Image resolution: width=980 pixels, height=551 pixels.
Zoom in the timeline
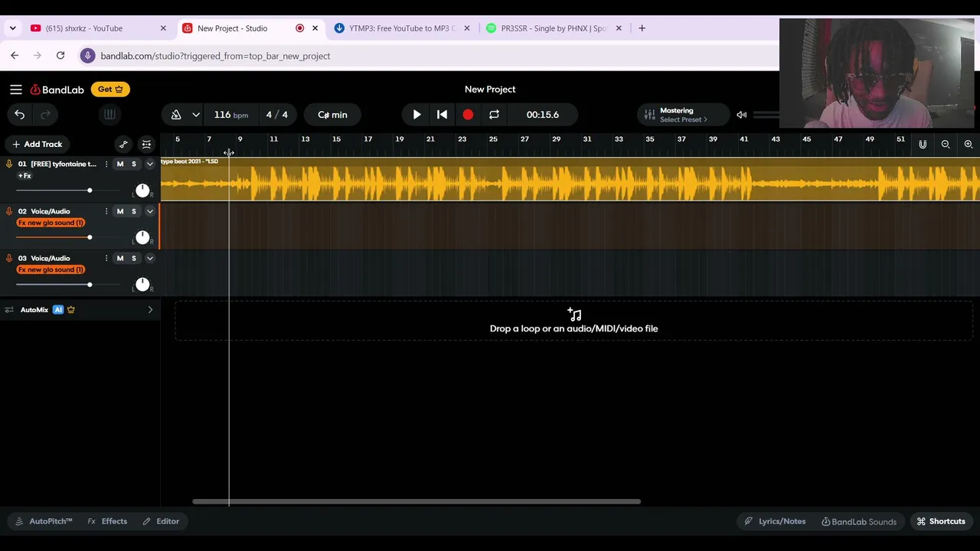click(x=969, y=144)
